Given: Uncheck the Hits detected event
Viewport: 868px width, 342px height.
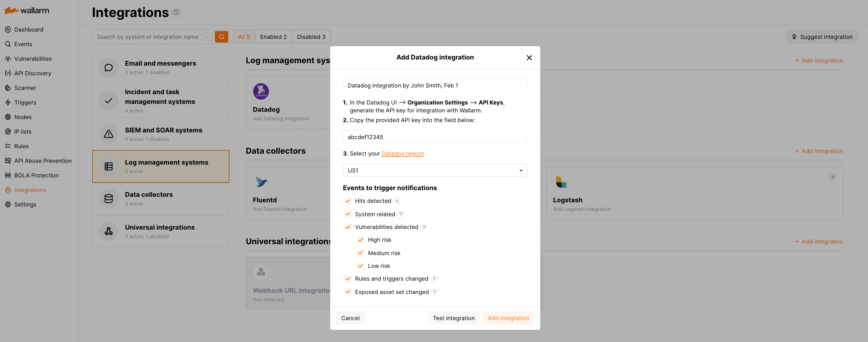Looking at the screenshot, I should click(x=348, y=201).
